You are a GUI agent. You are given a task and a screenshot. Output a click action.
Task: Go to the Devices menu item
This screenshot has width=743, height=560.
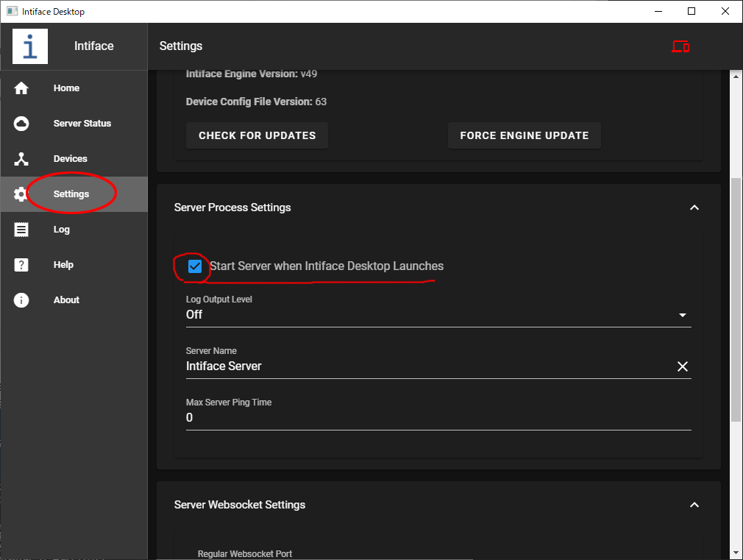point(70,159)
